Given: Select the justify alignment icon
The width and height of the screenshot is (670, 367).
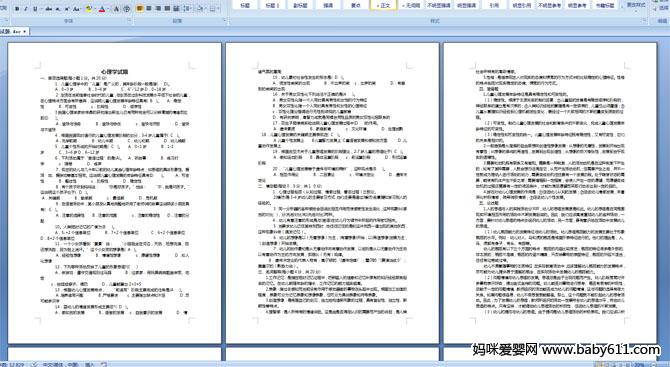Looking at the screenshot, I should (167, 8).
